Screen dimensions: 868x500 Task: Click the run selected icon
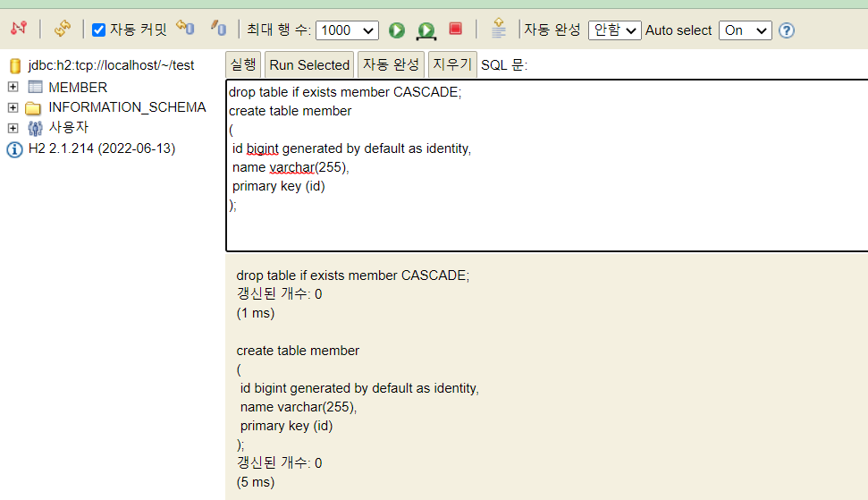(x=426, y=31)
